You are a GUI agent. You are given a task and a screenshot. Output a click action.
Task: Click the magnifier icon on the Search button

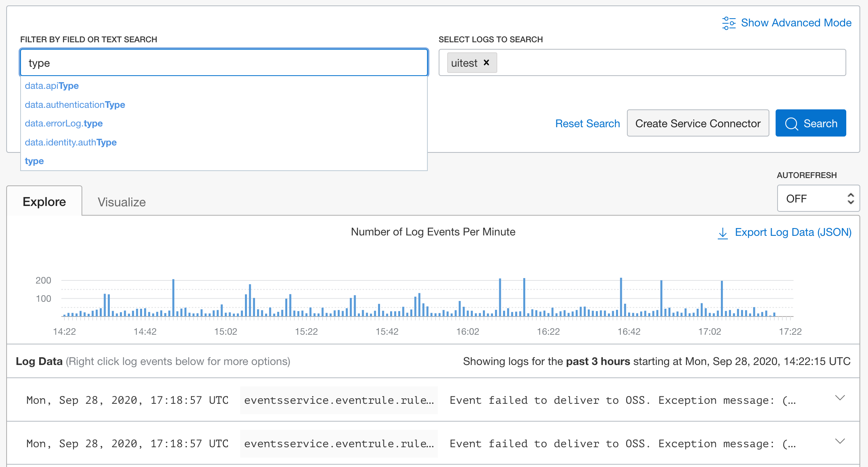coord(792,123)
